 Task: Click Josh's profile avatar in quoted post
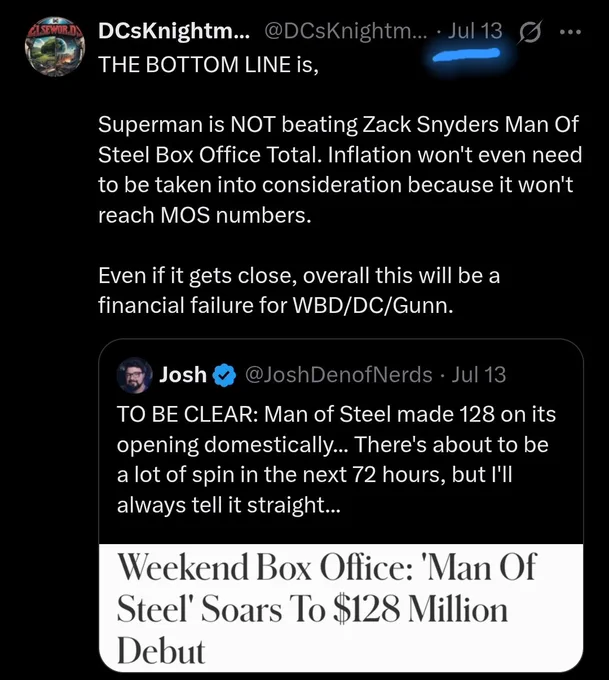coord(134,375)
